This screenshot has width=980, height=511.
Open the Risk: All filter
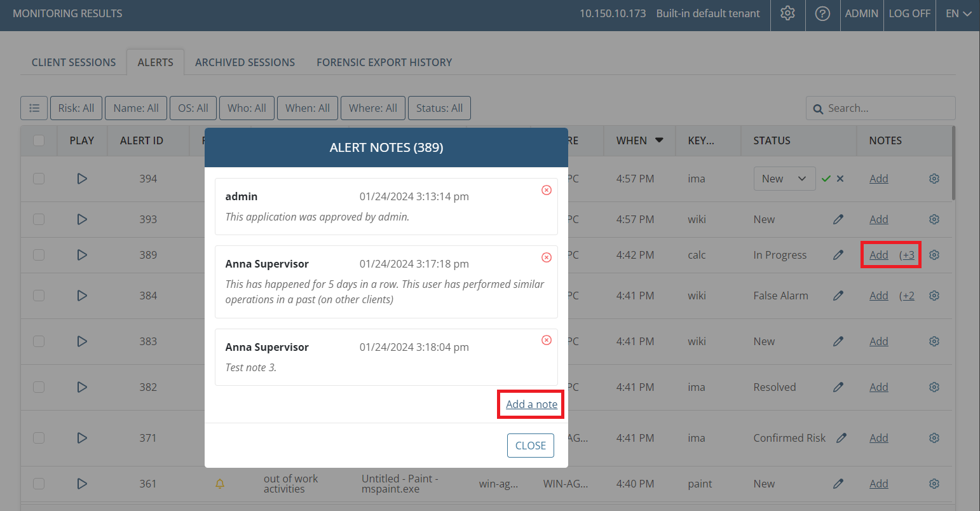point(76,108)
